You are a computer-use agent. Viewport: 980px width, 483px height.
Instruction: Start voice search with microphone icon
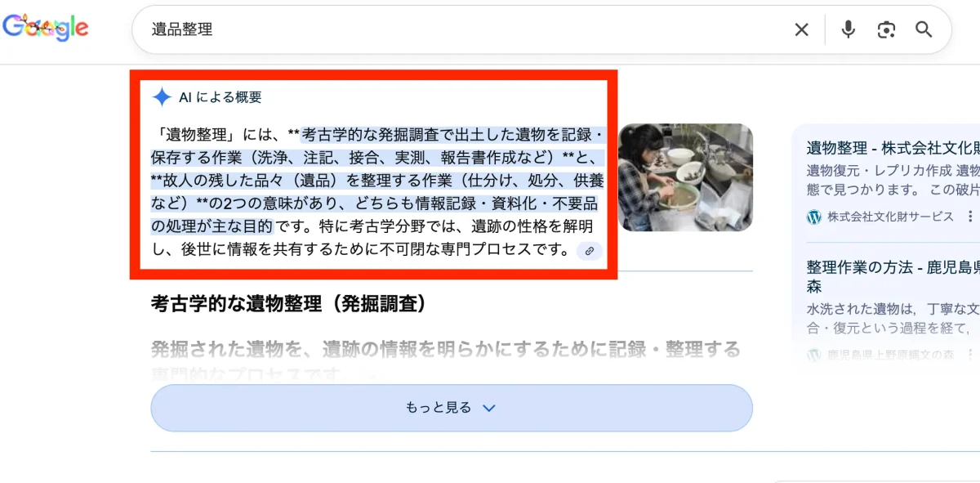[x=849, y=30]
